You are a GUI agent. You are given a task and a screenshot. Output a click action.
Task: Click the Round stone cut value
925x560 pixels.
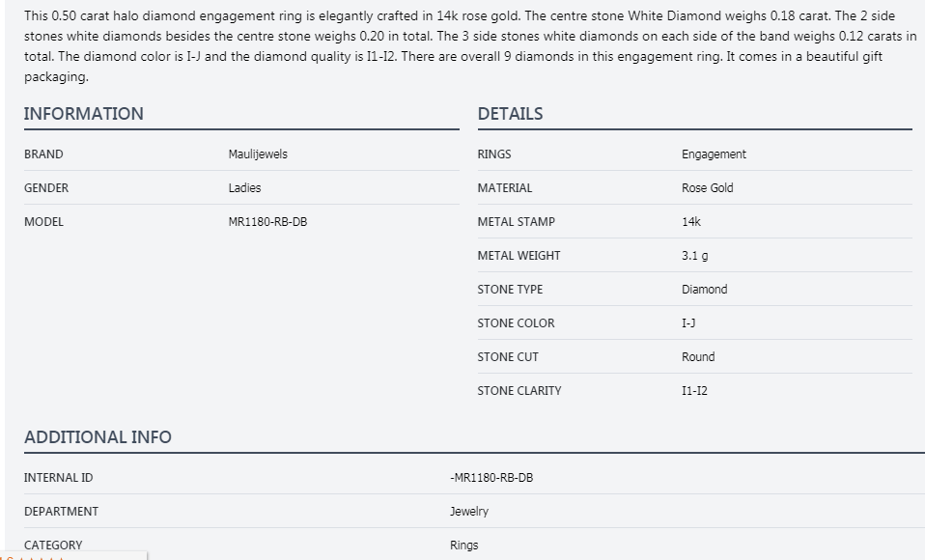tap(698, 357)
